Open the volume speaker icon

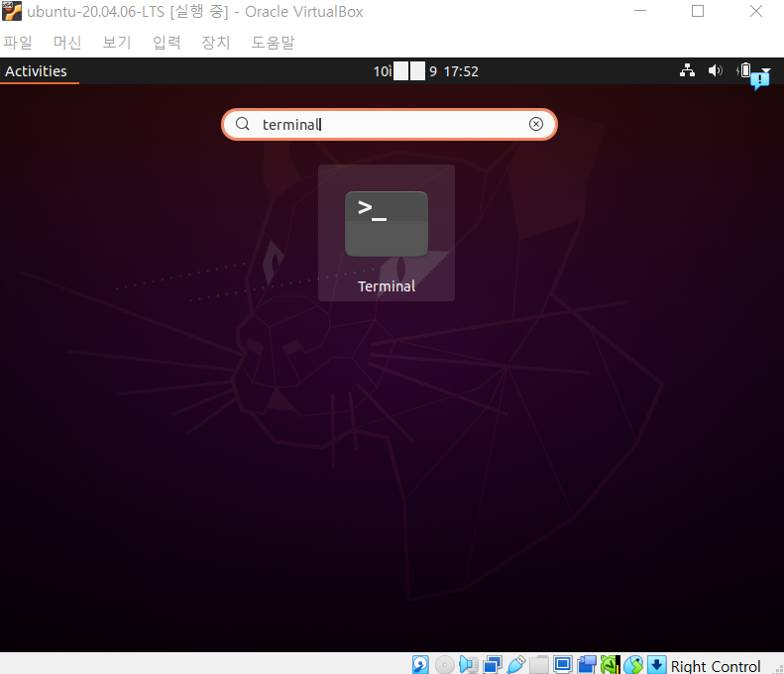(715, 70)
